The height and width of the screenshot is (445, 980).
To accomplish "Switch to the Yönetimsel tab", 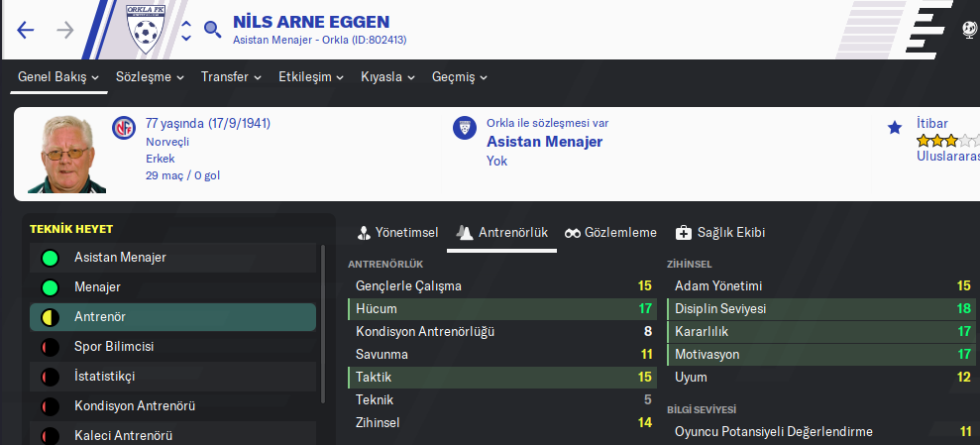I will 397,233.
